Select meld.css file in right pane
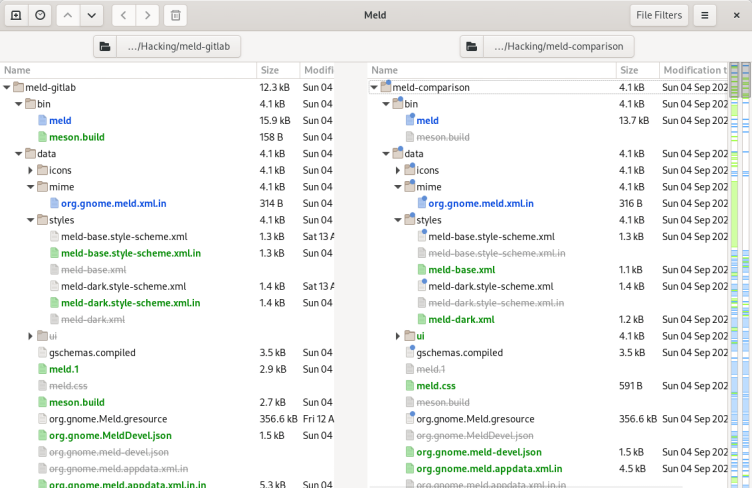 [436, 386]
